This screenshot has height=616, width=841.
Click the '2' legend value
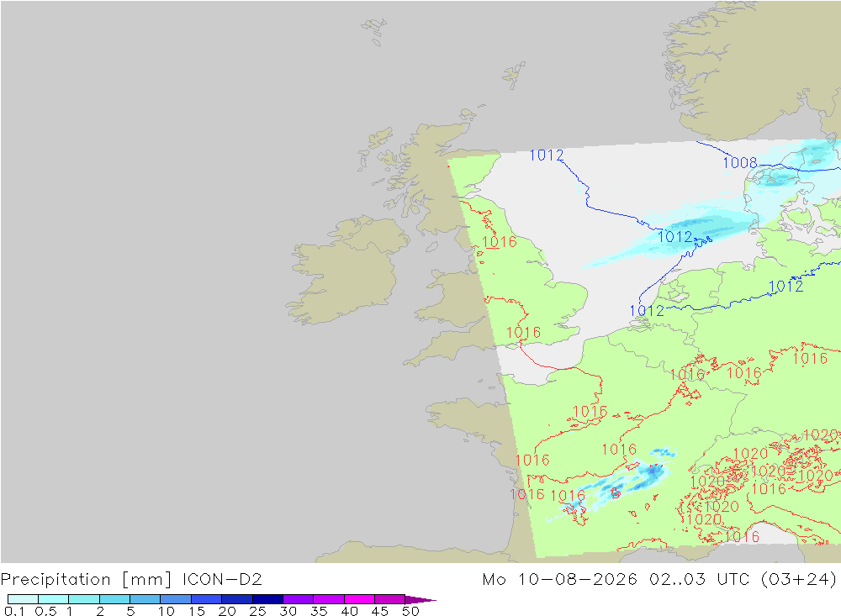point(100,611)
